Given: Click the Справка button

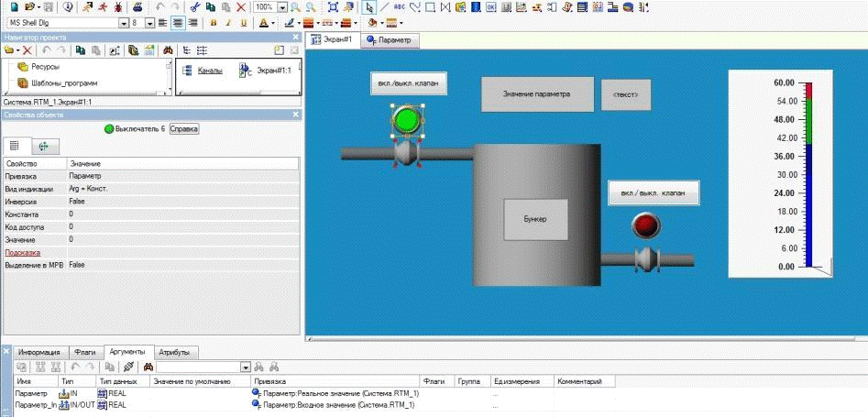Looking at the screenshot, I should pyautogui.click(x=184, y=129).
